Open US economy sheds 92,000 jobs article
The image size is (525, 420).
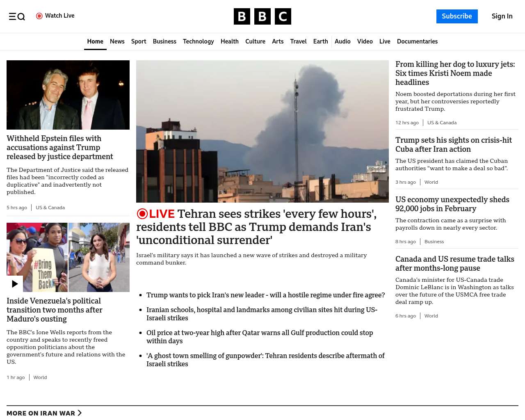[x=452, y=204]
